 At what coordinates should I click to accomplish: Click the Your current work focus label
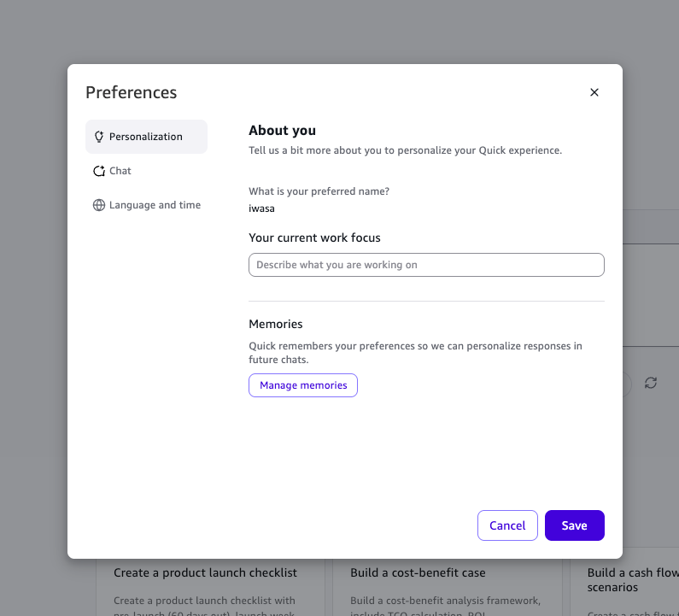(x=314, y=238)
